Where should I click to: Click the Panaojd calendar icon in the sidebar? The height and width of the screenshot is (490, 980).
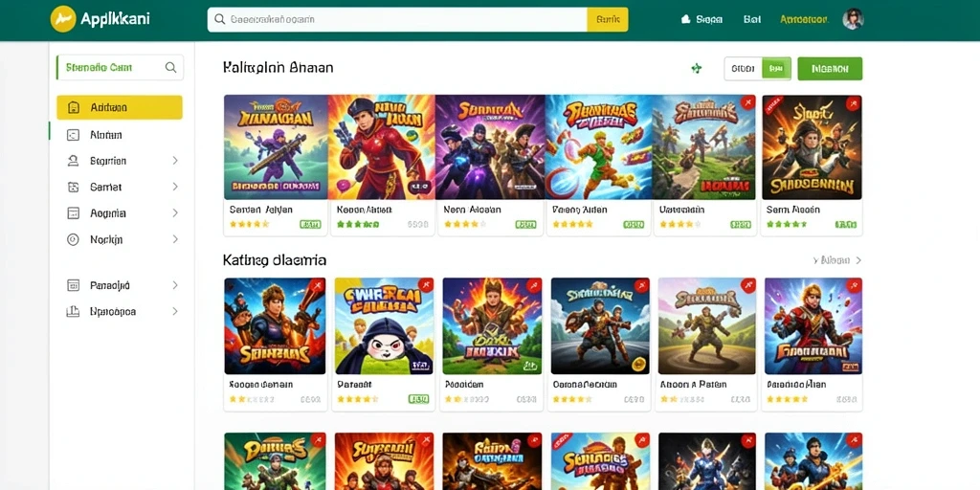pos(73,285)
